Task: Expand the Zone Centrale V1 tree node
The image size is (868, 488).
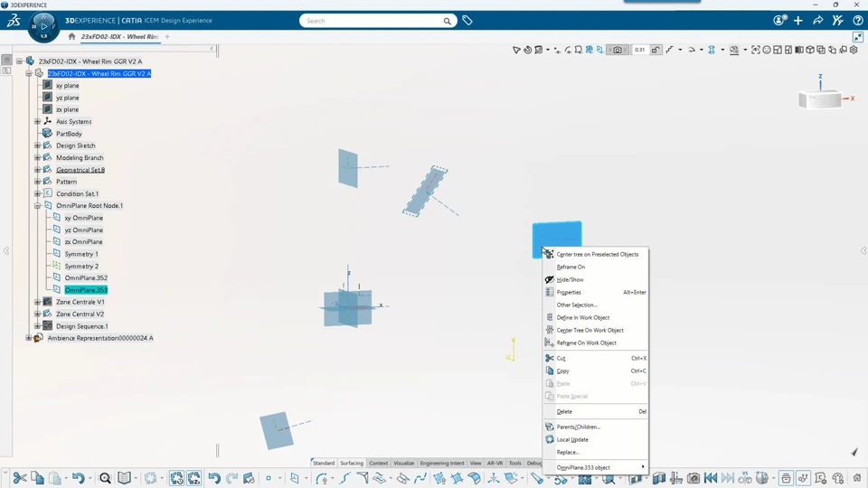Action: tap(38, 302)
